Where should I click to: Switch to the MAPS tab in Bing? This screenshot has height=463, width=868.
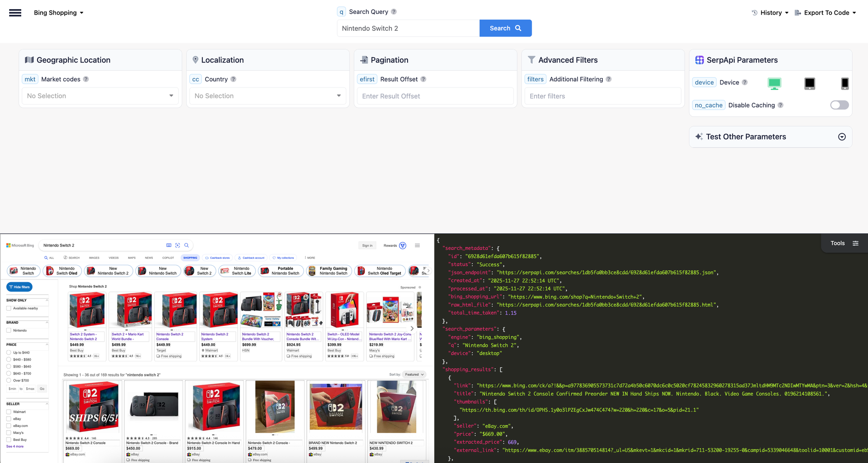pos(132,258)
